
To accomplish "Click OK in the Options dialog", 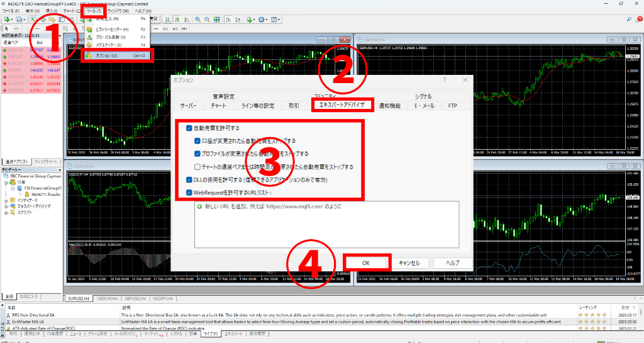I will coord(366,263).
